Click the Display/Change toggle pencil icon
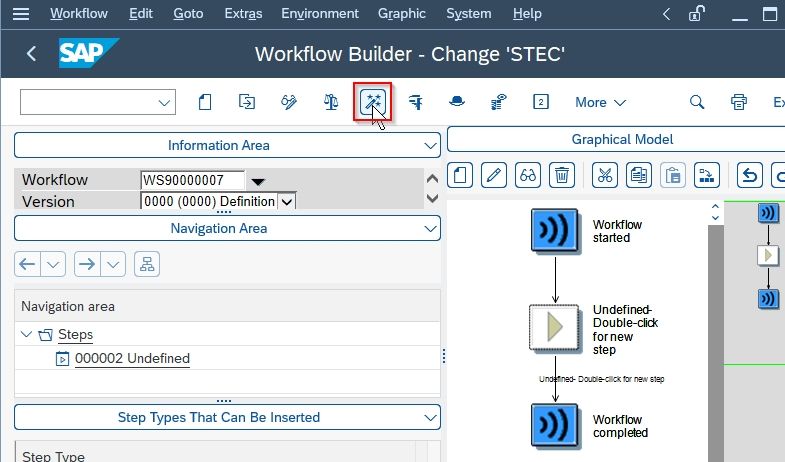This screenshot has height=462, width=785. click(289, 102)
